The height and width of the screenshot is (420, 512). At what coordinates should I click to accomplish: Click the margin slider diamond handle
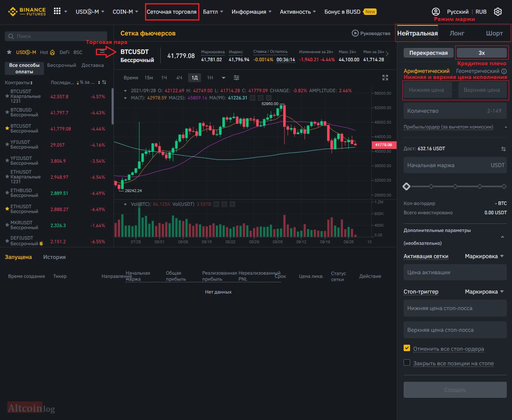pyautogui.click(x=406, y=186)
